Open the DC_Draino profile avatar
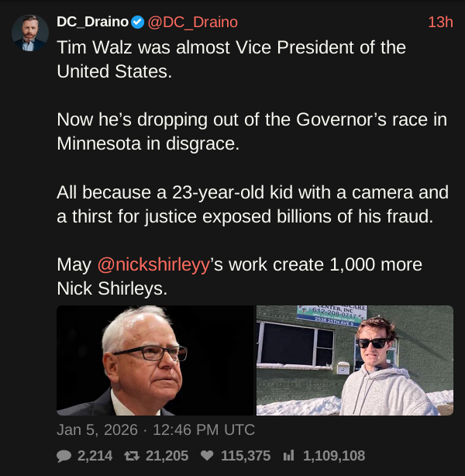Image resolution: width=465 pixels, height=476 pixels. click(x=30, y=33)
